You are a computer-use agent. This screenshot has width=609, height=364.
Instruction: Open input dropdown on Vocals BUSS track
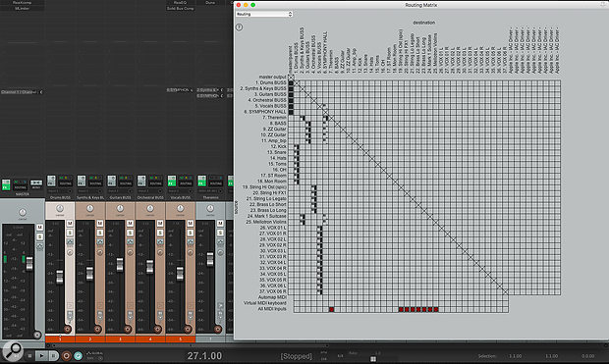click(x=180, y=191)
